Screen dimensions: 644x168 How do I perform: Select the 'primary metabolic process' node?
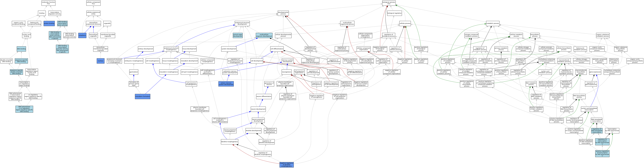coord(501,49)
